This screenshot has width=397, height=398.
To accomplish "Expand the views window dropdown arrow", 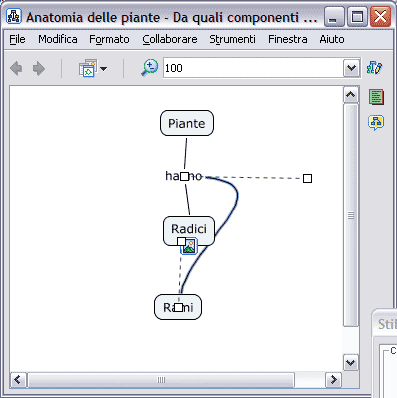I will point(103,69).
